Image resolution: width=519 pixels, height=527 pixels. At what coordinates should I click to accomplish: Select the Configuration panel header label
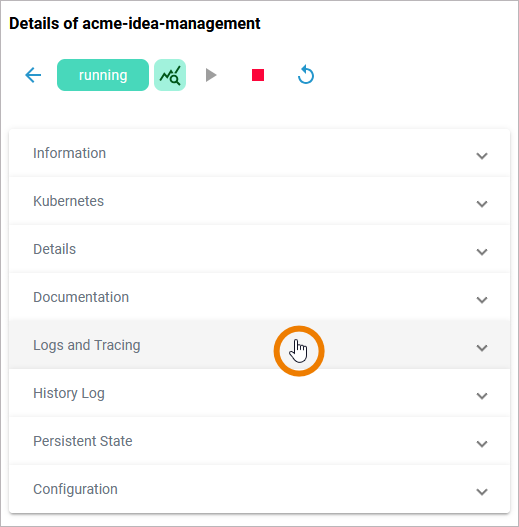[x=75, y=489]
